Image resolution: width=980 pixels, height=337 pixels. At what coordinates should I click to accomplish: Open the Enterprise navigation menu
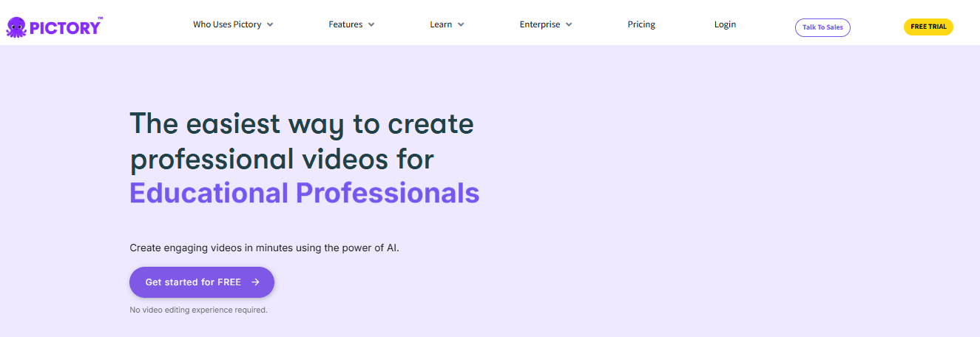point(540,24)
